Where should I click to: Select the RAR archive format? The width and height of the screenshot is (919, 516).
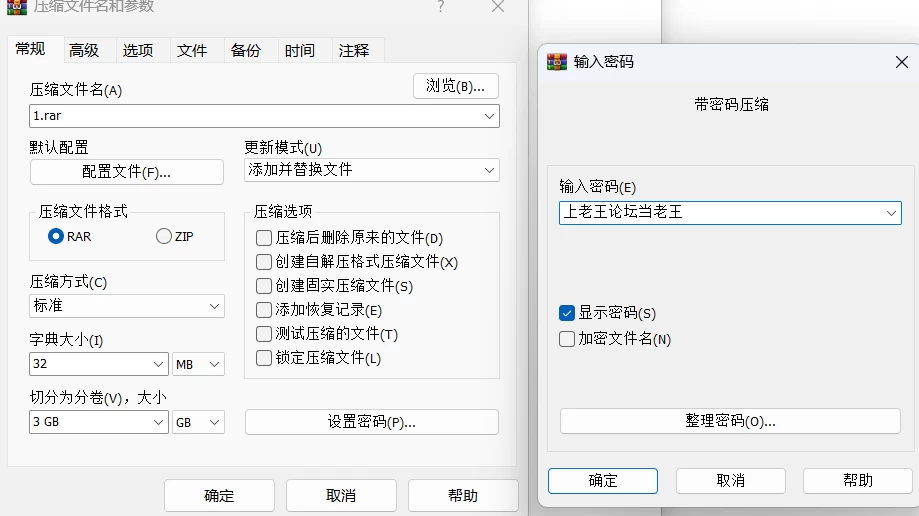coord(56,236)
